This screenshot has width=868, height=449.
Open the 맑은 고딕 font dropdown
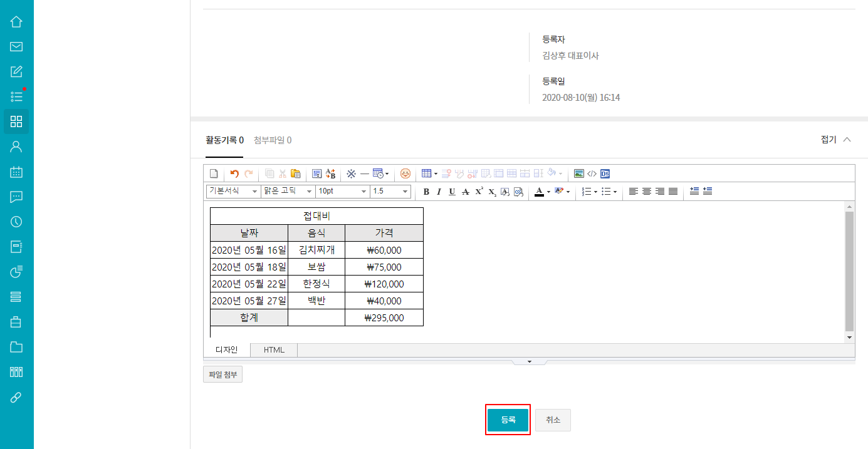[x=288, y=191]
